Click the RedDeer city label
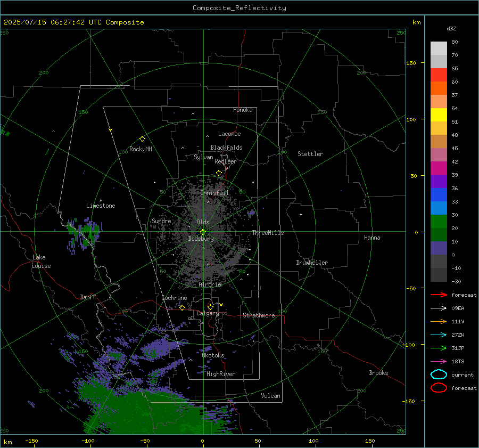Image resolution: width=479 pixels, height=448 pixels. [226, 161]
